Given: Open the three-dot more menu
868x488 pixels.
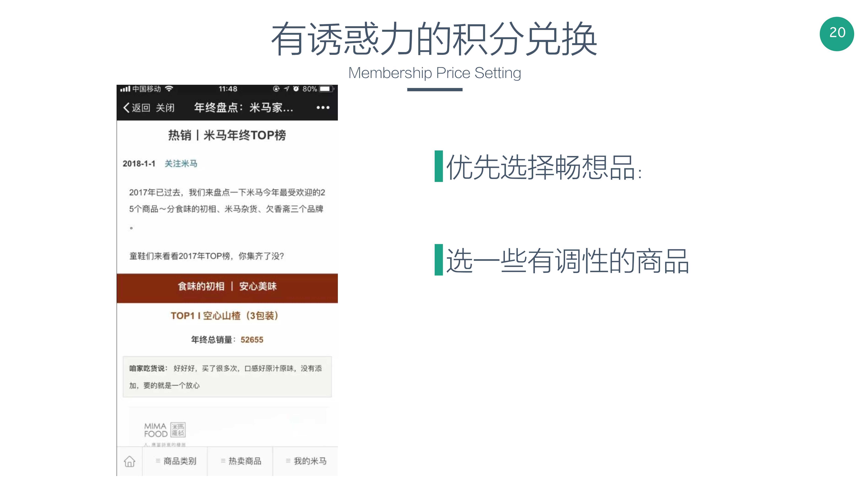Looking at the screenshot, I should [x=323, y=108].
